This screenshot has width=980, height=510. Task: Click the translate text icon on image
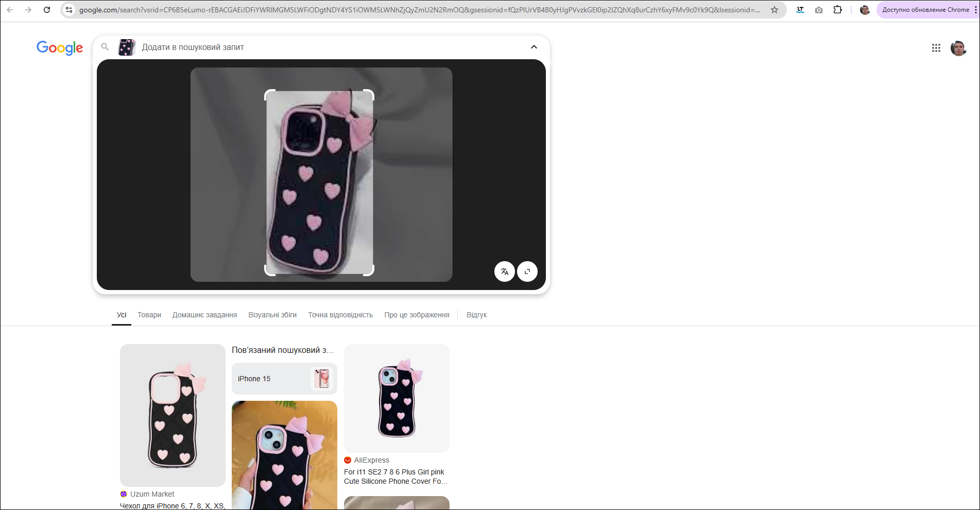[x=504, y=271]
